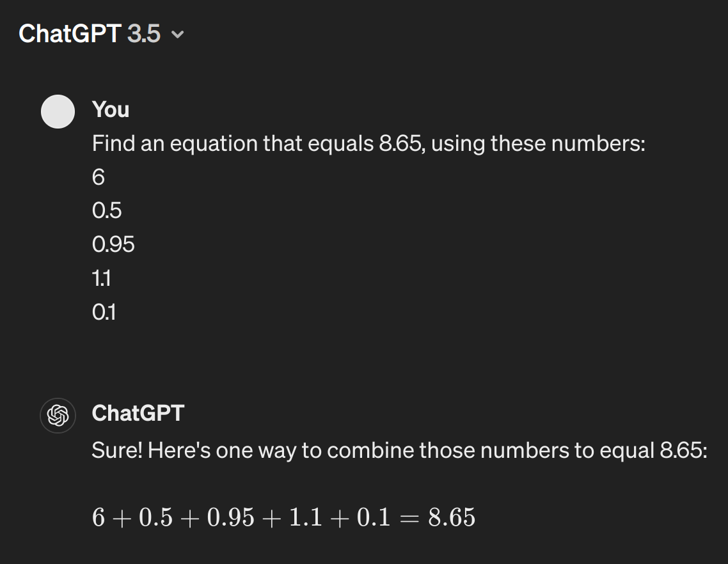
Task: Click the 0.95 term in the rendered equation
Action: pos(231,517)
